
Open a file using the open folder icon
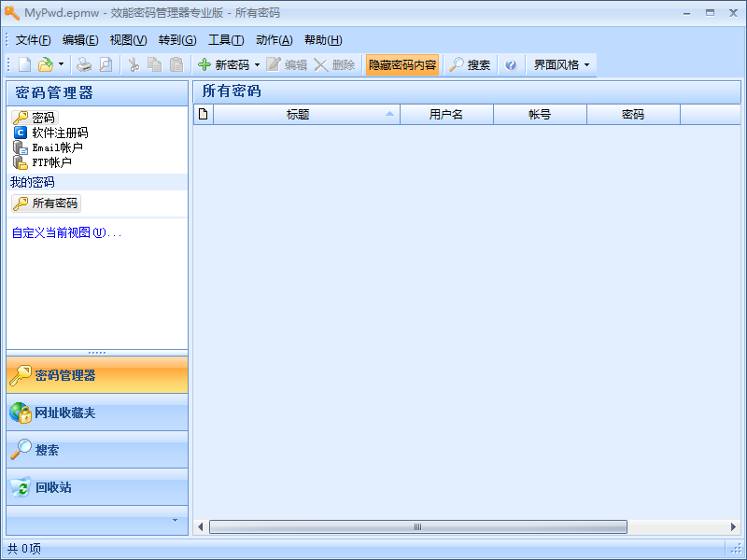[47, 64]
